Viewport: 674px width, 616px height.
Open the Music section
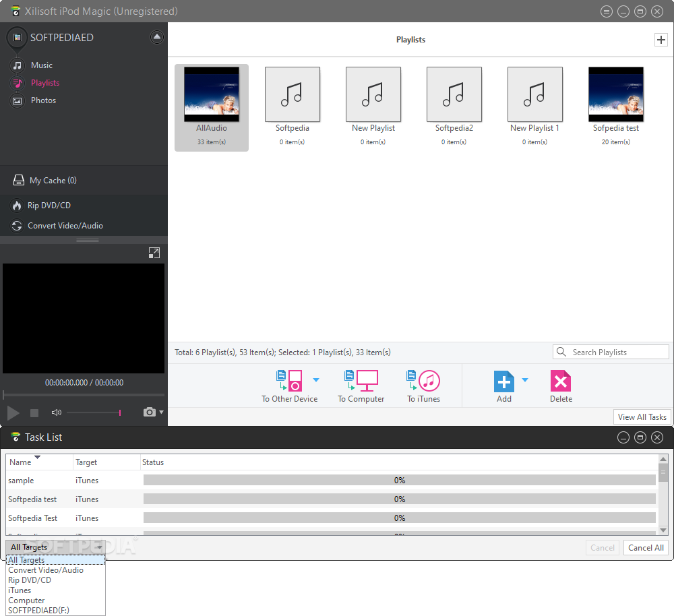click(x=41, y=65)
